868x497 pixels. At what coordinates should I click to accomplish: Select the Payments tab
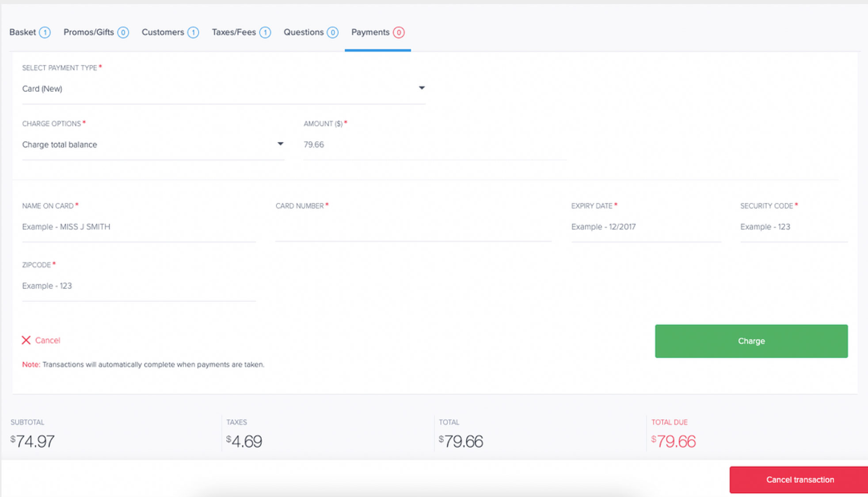377,32
